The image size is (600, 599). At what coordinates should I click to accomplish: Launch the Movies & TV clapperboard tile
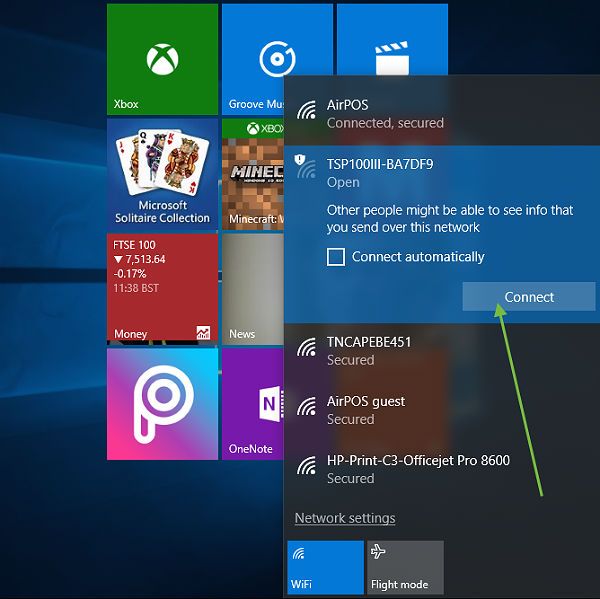pyautogui.click(x=392, y=39)
